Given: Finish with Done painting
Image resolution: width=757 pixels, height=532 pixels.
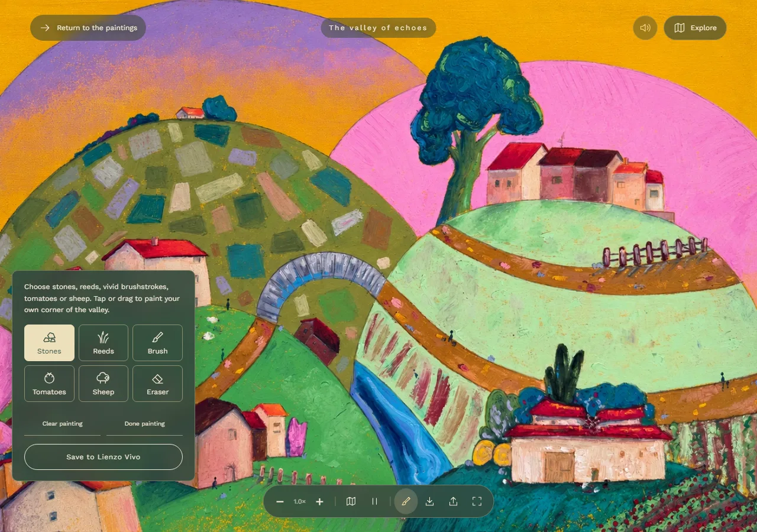Looking at the screenshot, I should point(144,424).
